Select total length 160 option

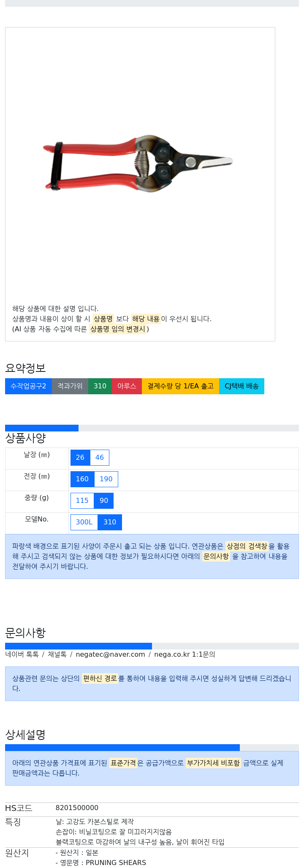click(82, 479)
